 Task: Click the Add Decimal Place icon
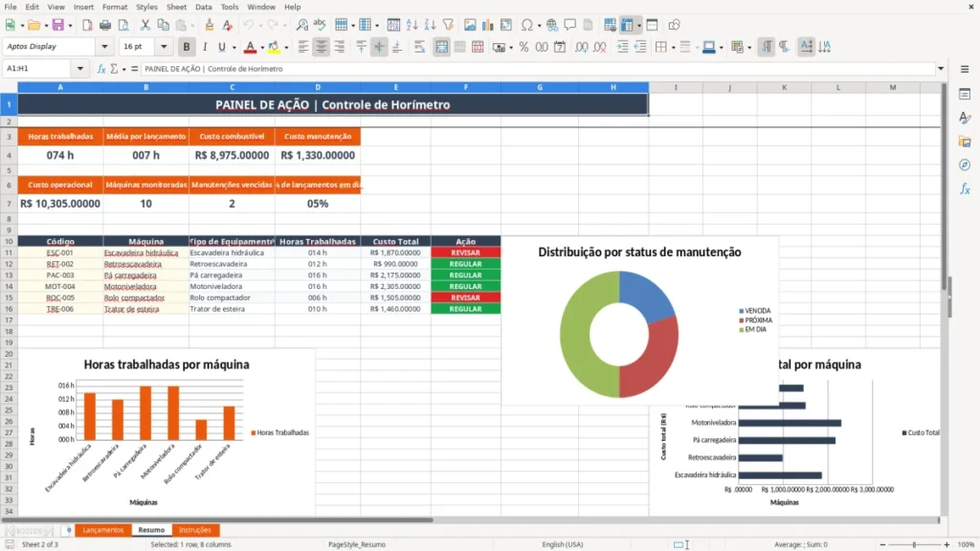[582, 47]
